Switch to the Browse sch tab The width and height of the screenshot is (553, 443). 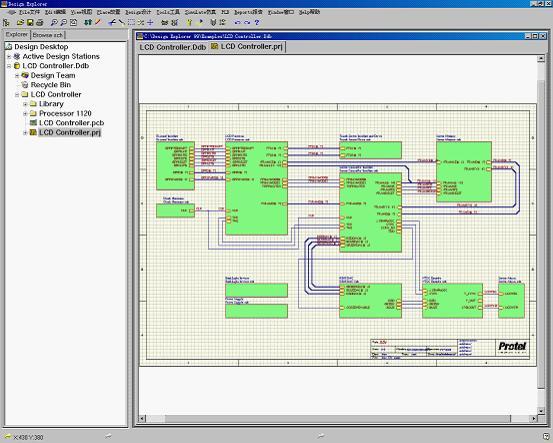pos(48,35)
